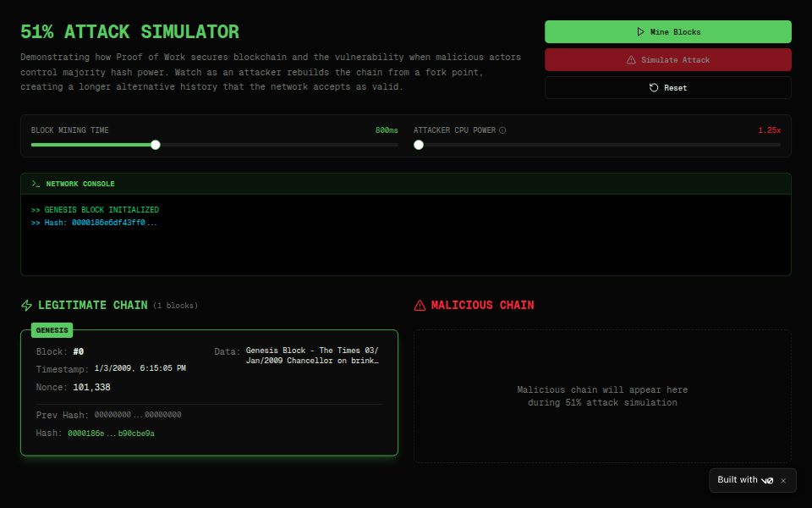Viewport: 812px width, 508px height.
Task: Close the Built with v0 badge
Action: pyautogui.click(x=783, y=481)
